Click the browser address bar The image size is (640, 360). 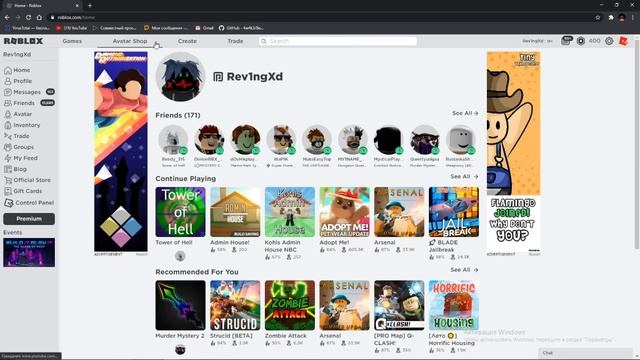pyautogui.click(x=322, y=18)
